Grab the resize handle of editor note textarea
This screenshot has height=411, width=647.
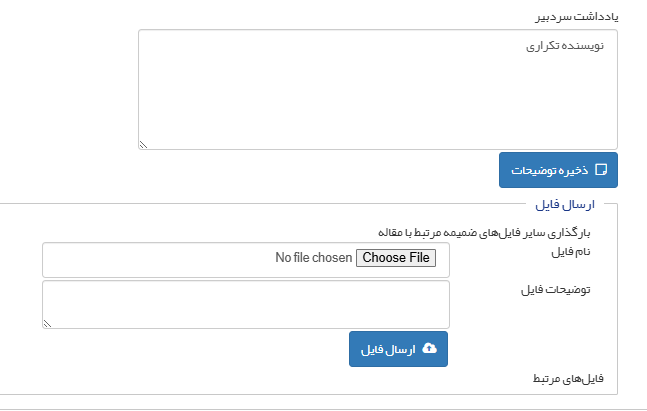coord(143,145)
